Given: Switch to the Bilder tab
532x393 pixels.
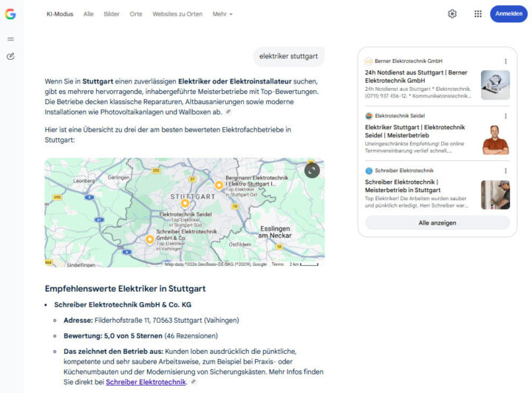Looking at the screenshot, I should click(x=112, y=14).
